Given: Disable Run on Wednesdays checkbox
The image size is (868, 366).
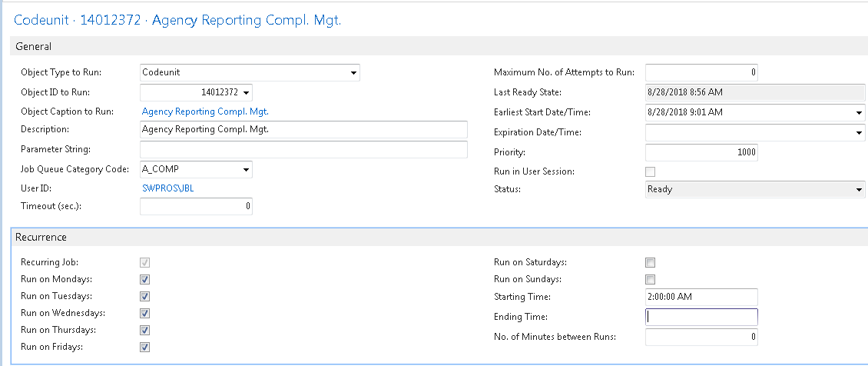Looking at the screenshot, I should [x=145, y=314].
